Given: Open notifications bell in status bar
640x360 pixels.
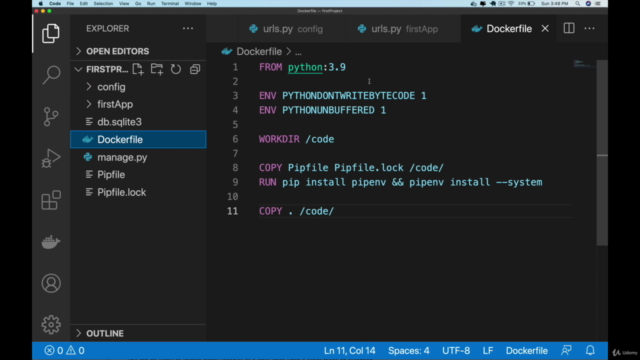Looking at the screenshot, I should pos(590,350).
